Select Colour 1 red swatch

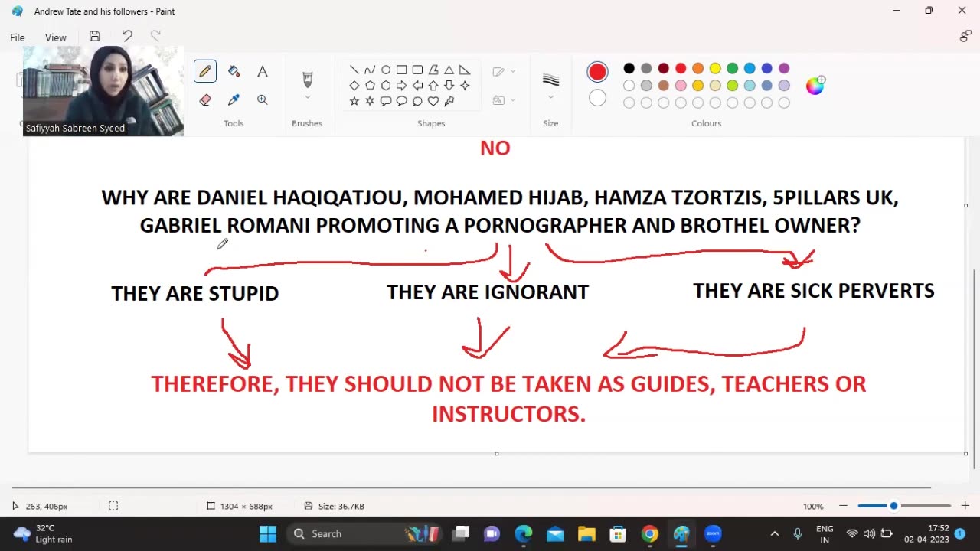tap(597, 72)
